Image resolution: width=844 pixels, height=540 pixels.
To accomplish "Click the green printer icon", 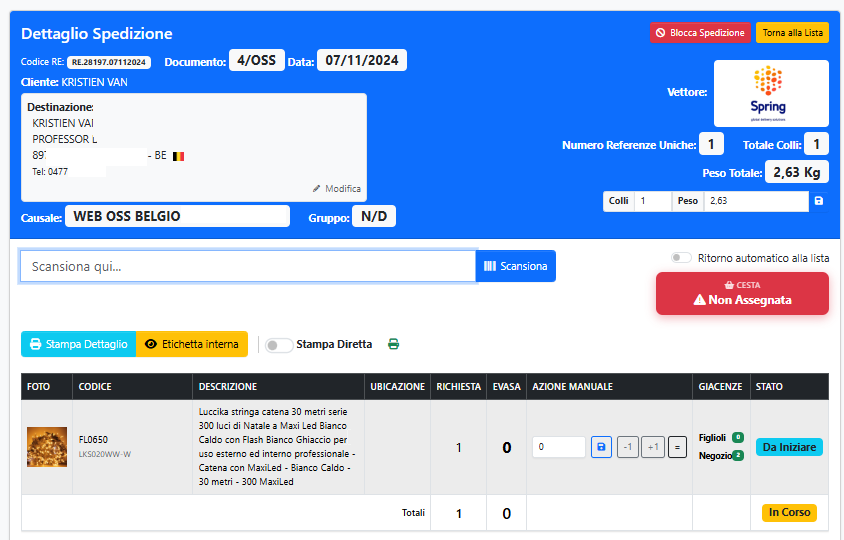I will tap(393, 344).
